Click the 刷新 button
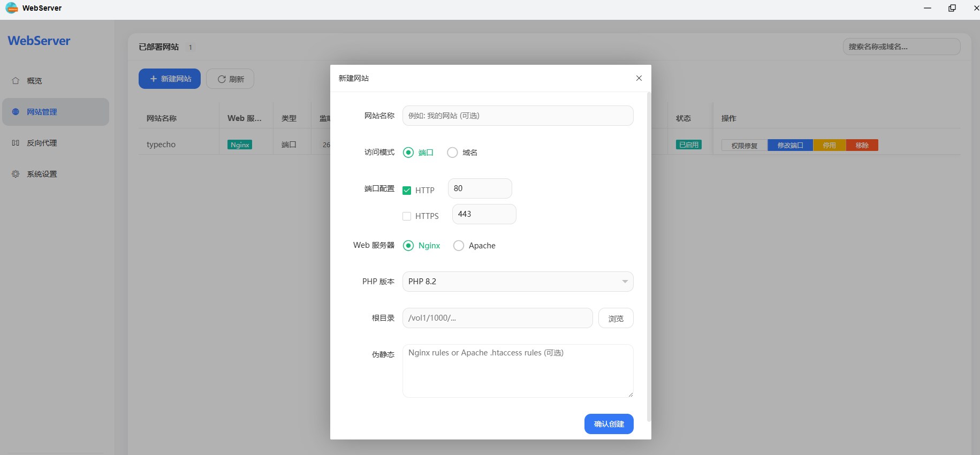The image size is (980, 455). pyautogui.click(x=230, y=79)
